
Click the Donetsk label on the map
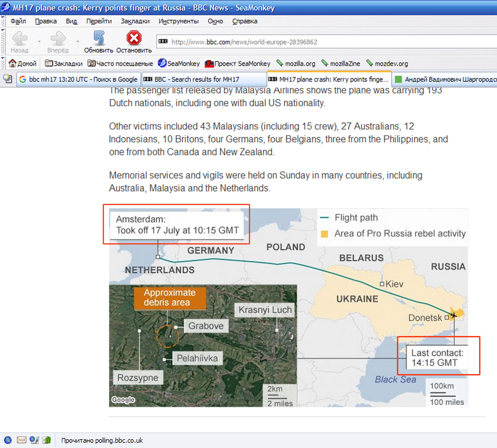[425, 318]
